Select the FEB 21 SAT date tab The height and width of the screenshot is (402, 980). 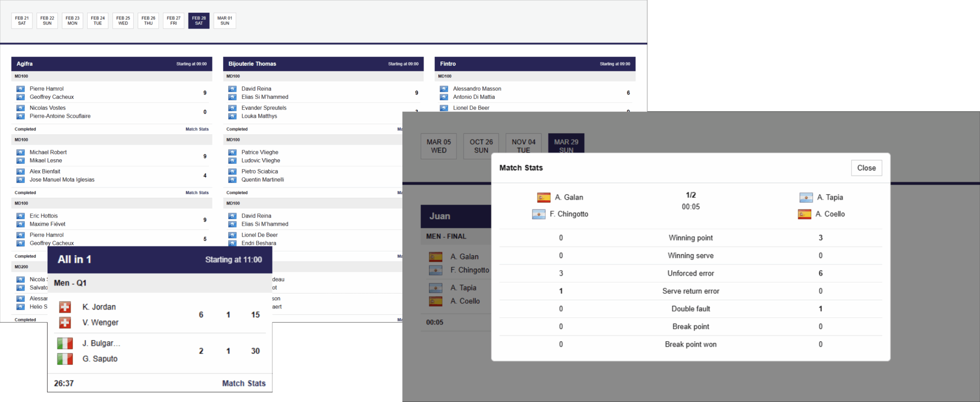pos(22,21)
